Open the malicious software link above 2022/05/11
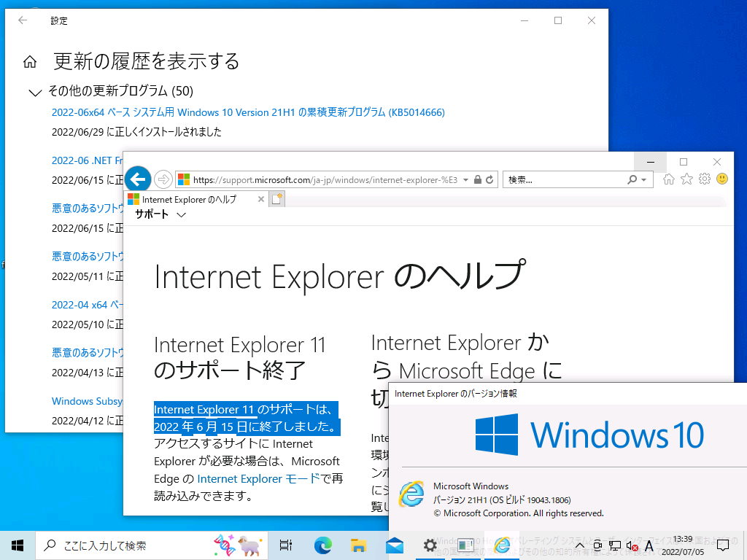 click(88, 256)
